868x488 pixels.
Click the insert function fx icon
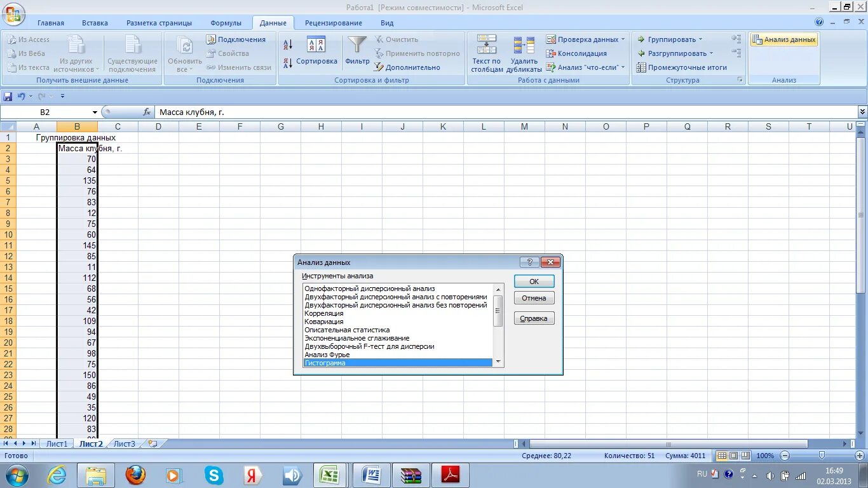tap(147, 112)
